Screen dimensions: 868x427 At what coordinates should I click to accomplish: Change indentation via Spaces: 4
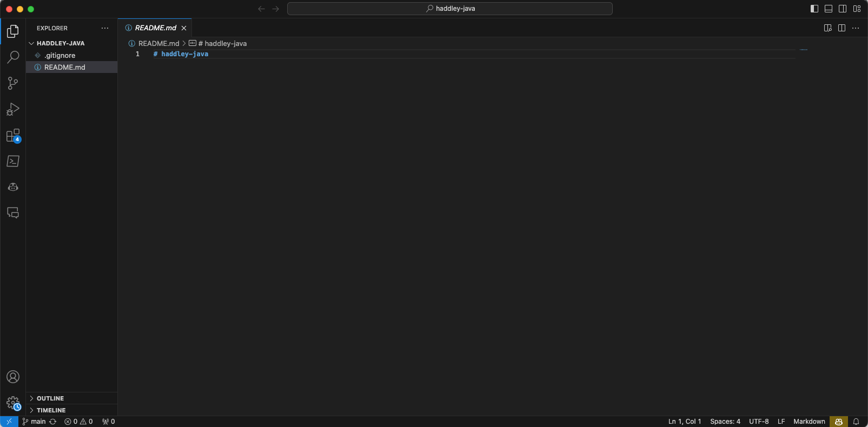coord(725,422)
